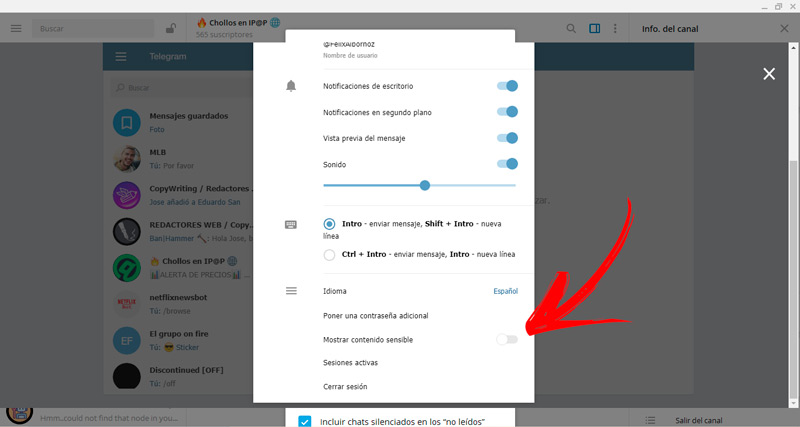Change language via Español link
The width and height of the screenshot is (800, 427).
pyautogui.click(x=505, y=291)
